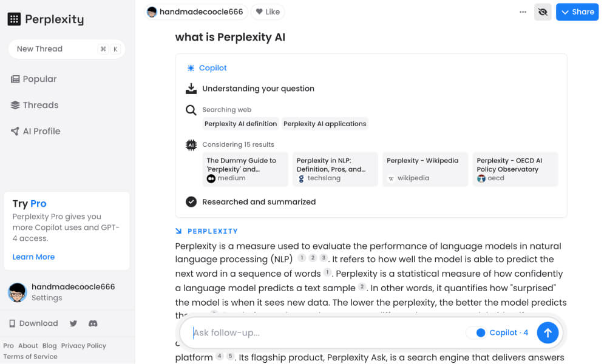Submit question with blue arrow icon
Screen dimensions: 607x364
(x=548, y=332)
